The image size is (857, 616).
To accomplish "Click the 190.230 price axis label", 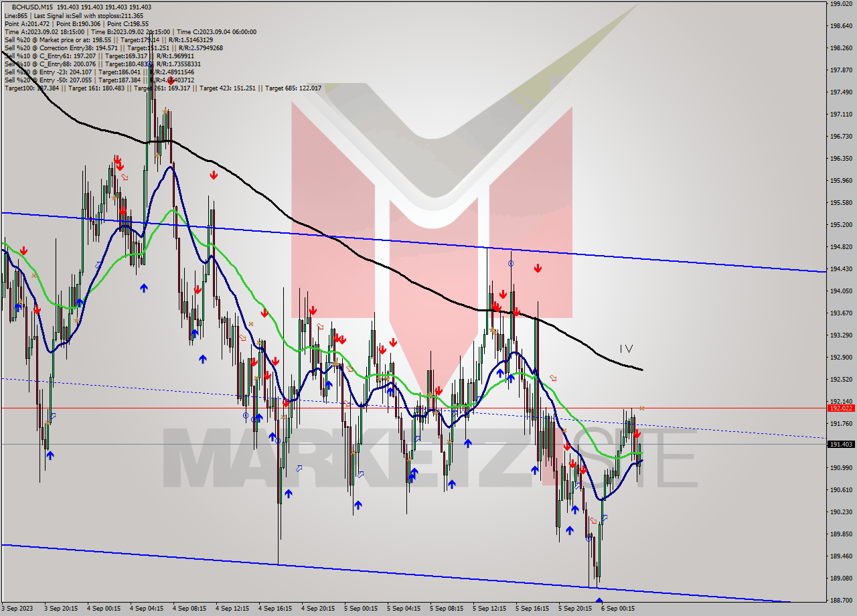I will click(x=841, y=512).
